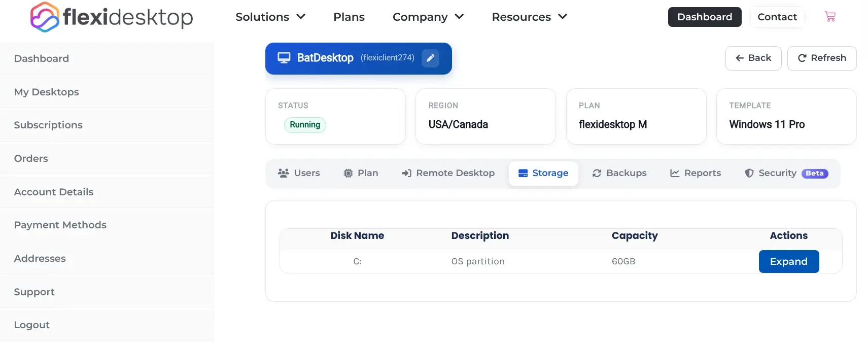The height and width of the screenshot is (346, 868).
Task: Click the Windows 11 Pro template value
Action: click(767, 124)
